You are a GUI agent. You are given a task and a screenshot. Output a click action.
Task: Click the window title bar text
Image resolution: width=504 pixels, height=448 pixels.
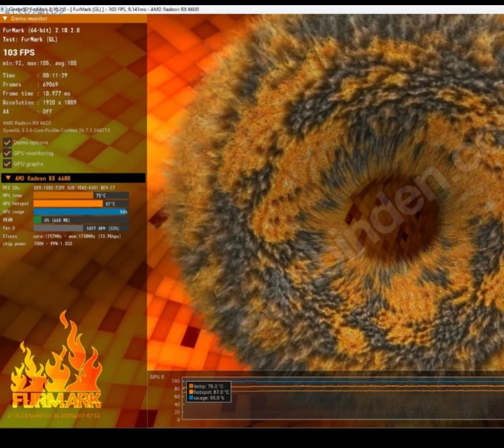[104, 9]
